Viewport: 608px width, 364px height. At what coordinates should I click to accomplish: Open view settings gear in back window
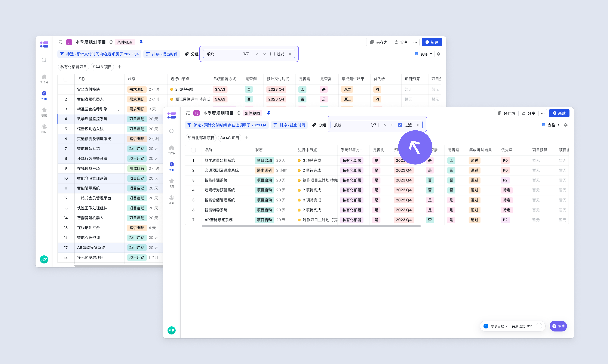438,54
